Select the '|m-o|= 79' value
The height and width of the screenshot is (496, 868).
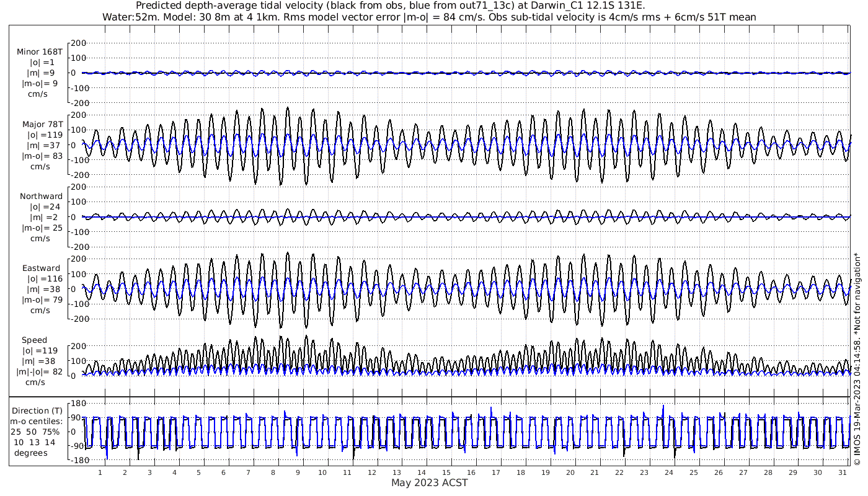click(x=42, y=299)
